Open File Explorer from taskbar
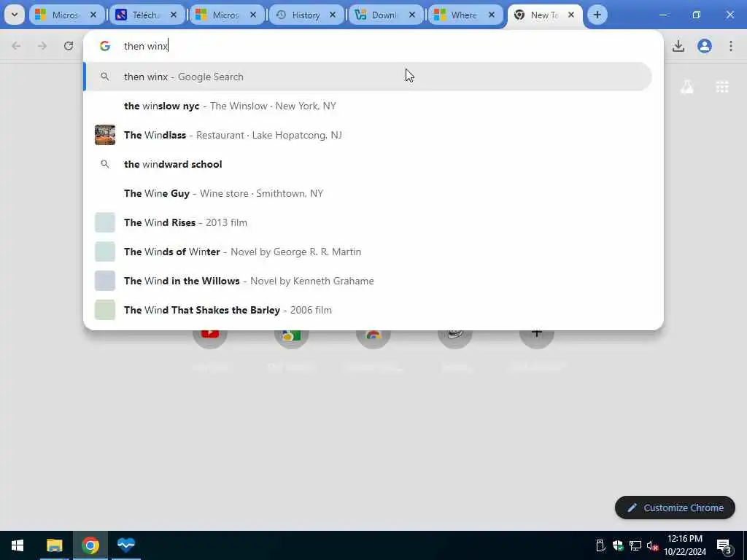 (54, 545)
